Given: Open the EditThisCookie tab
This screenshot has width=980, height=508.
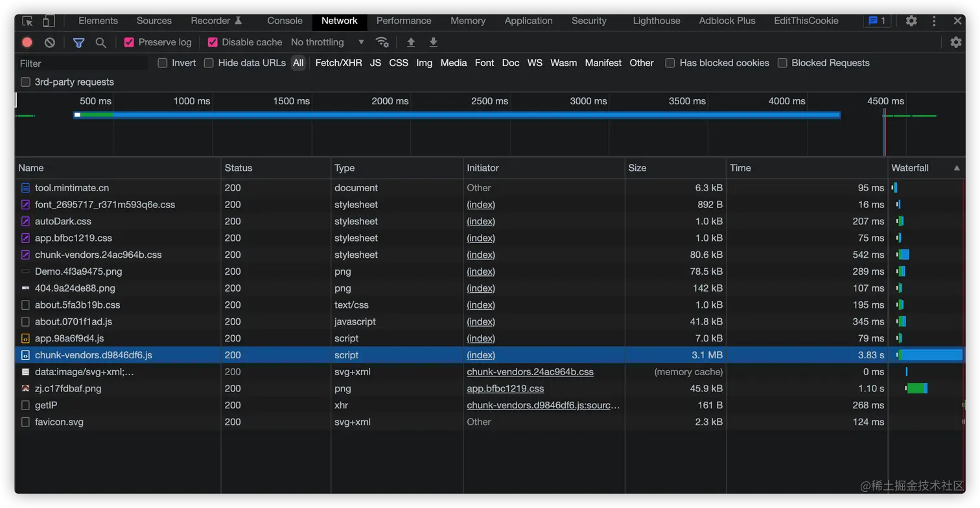Looking at the screenshot, I should 806,21.
